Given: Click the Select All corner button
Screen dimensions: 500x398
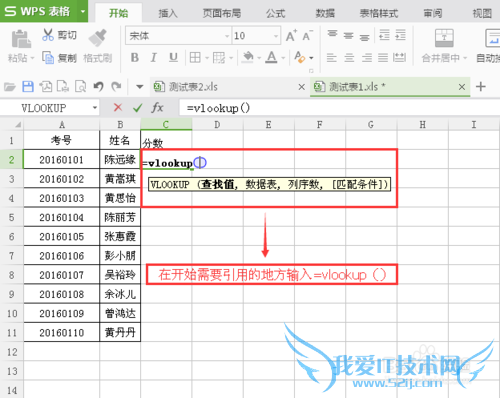Looking at the screenshot, I should pos(12,125).
